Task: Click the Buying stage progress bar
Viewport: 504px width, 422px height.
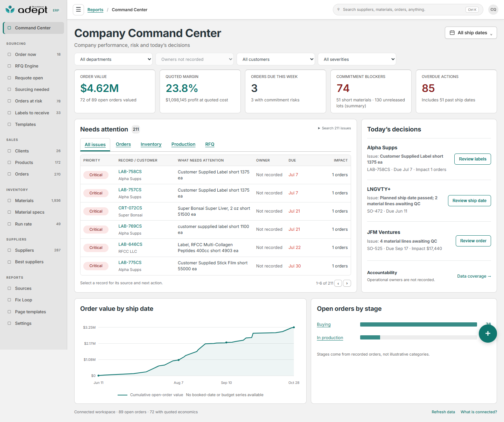Action: point(419,324)
